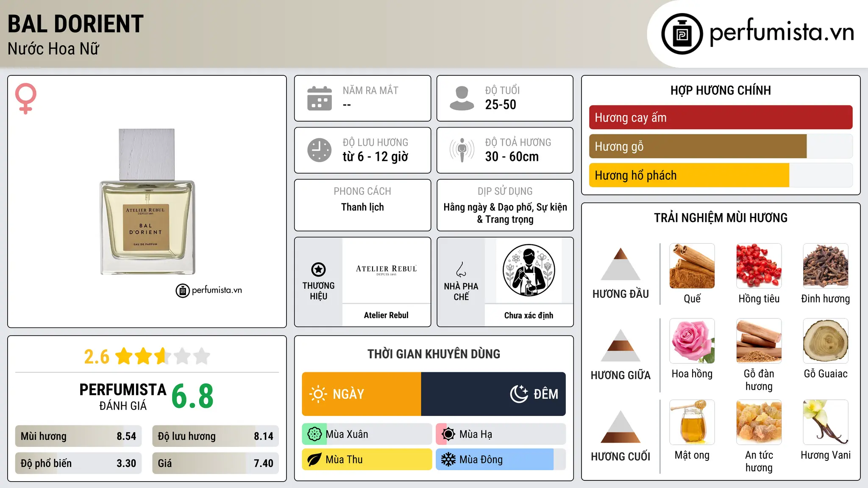
Task: Click the perfumista.vn logo bottle icon
Action: [682, 34]
